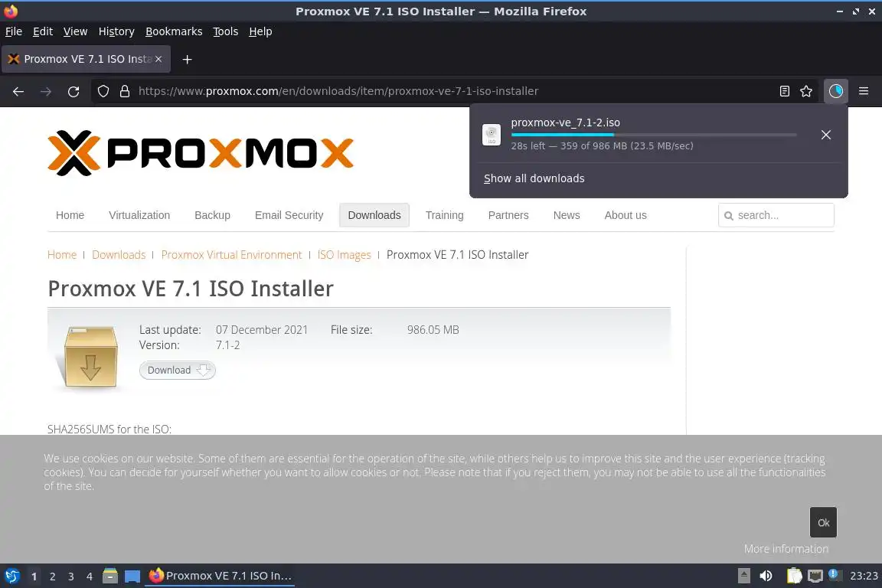
Task: Open the Email Security nav section
Action: click(289, 215)
